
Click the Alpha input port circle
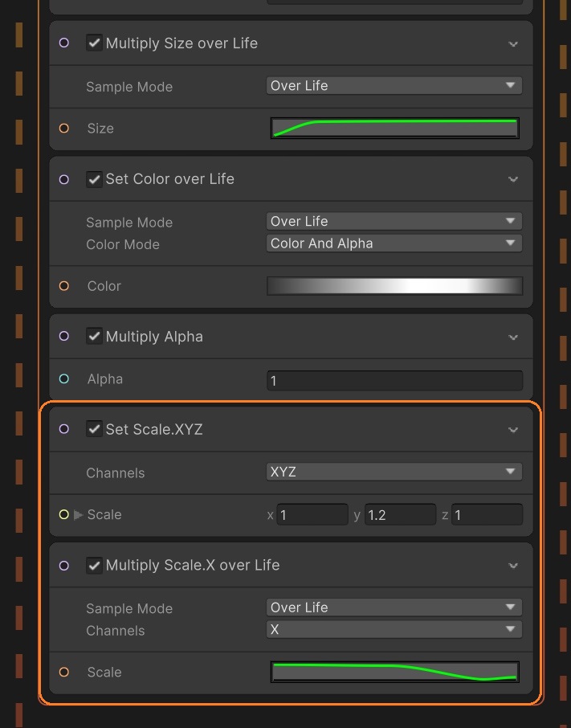64,379
